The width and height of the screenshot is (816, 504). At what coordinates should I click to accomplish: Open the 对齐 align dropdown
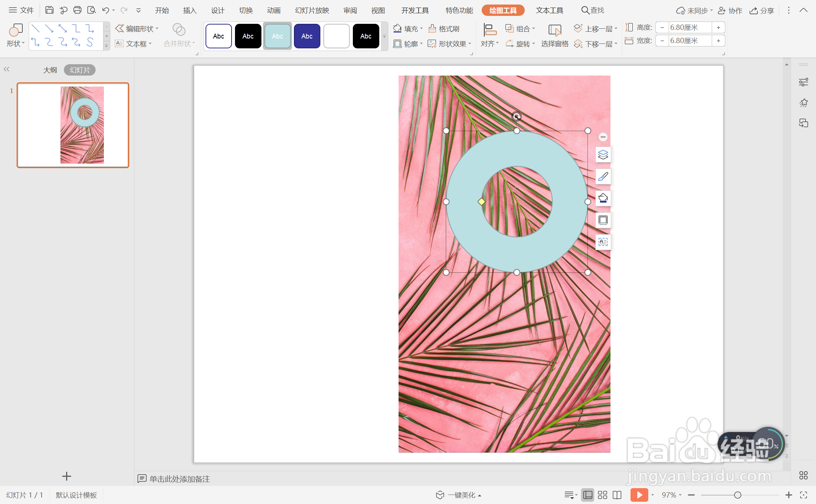click(x=490, y=36)
